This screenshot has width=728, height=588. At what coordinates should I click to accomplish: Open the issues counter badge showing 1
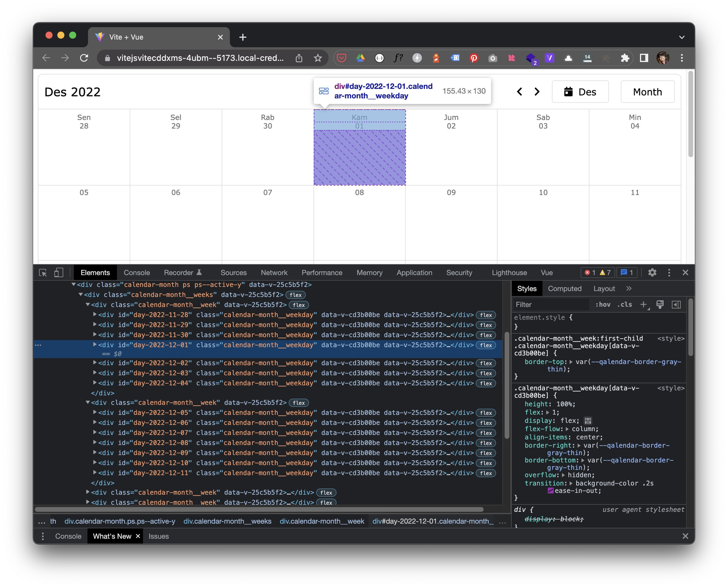point(626,272)
